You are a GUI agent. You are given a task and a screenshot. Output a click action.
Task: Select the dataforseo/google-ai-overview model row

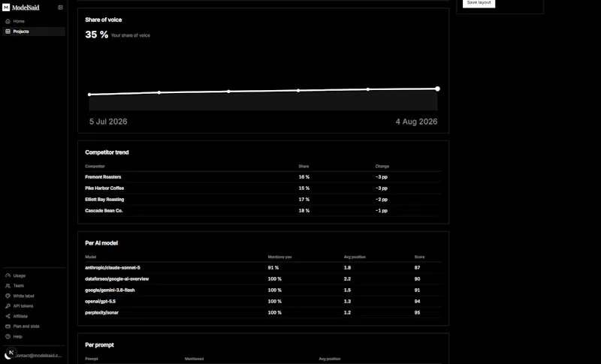click(263, 279)
